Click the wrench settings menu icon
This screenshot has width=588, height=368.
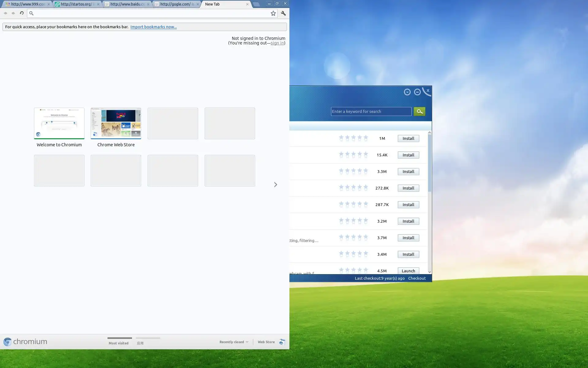283,13
